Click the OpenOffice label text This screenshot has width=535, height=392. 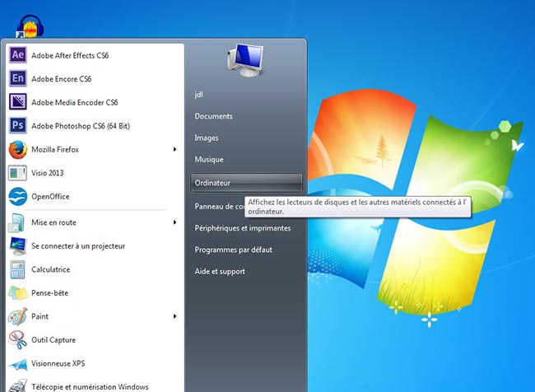[50, 196]
